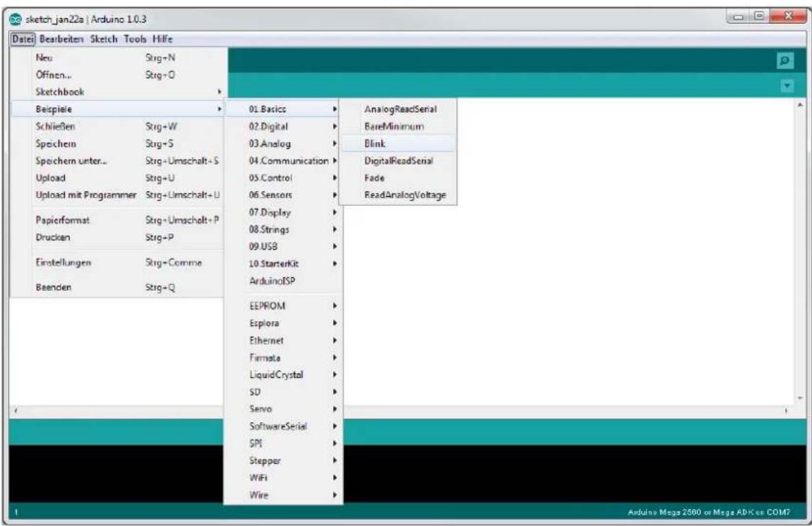Choose Öffnen... from the Datei menu
This screenshot has height=526, width=812.
pyautogui.click(x=118, y=74)
